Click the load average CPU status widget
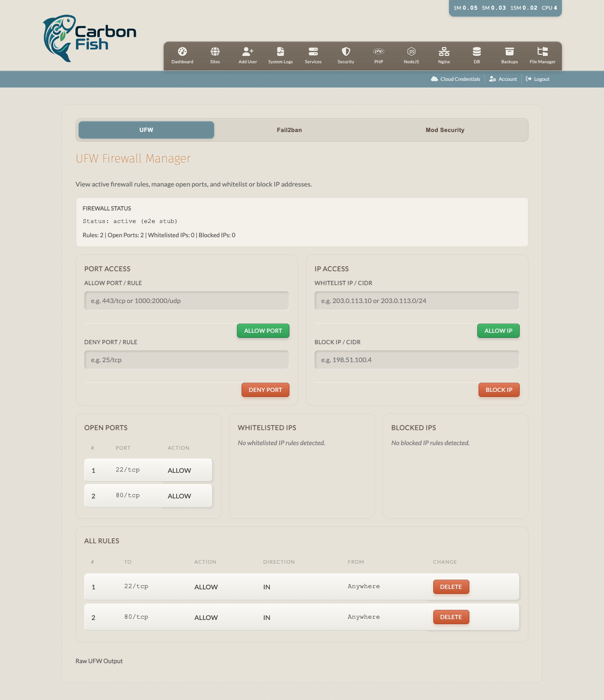This screenshot has width=604, height=700. click(505, 8)
